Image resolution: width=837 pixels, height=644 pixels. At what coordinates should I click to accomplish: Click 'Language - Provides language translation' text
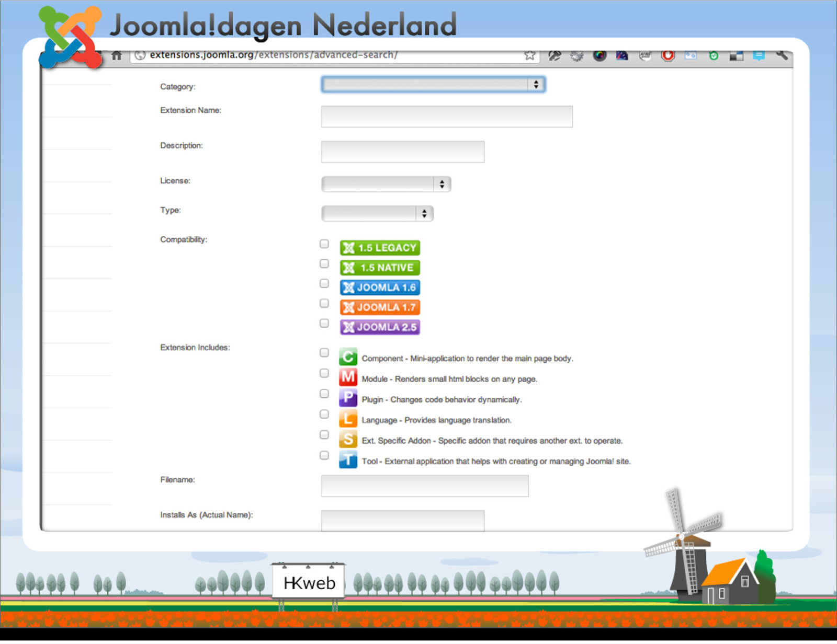[436, 420]
